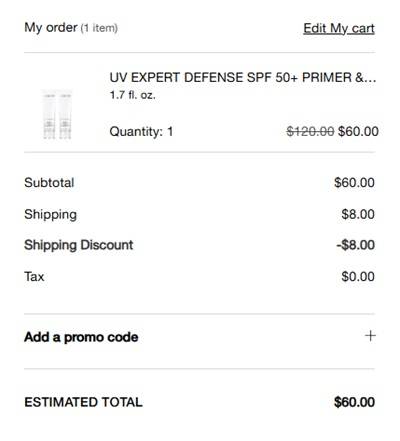Open the Edit My cart link
The image size is (400, 441).
tap(339, 29)
